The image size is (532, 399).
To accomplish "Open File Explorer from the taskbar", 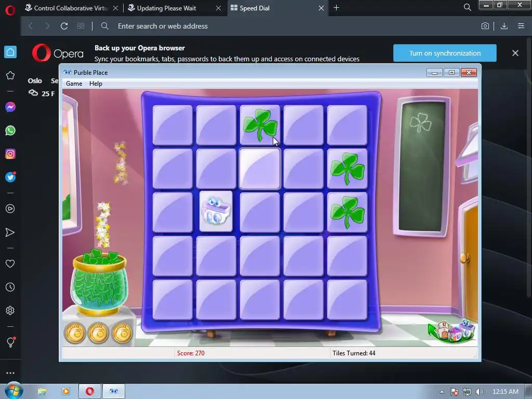I will coord(42,392).
